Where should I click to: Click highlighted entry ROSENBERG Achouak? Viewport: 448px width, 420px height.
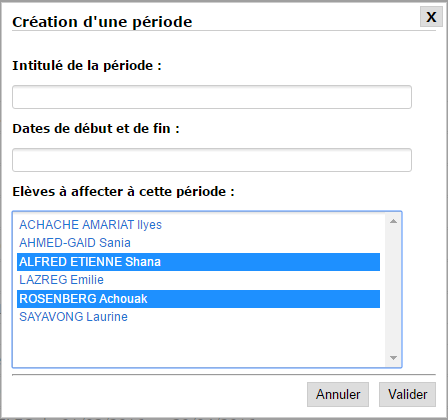tap(198, 299)
